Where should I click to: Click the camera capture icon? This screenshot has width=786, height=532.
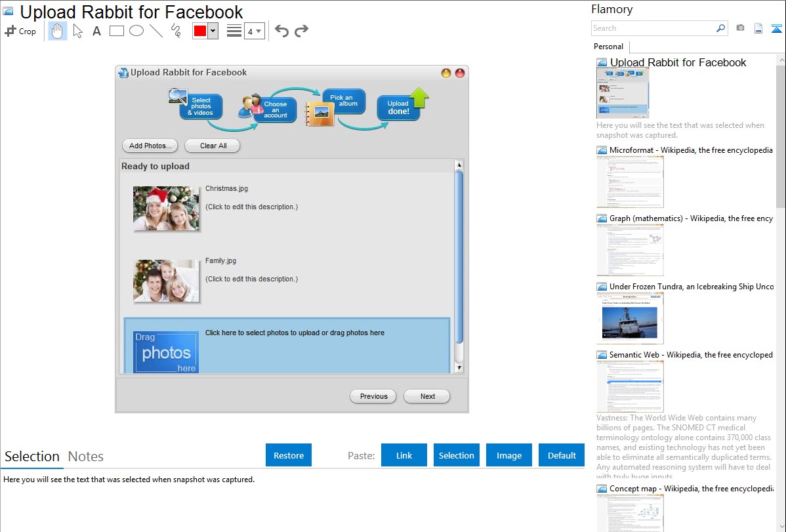pyautogui.click(x=740, y=28)
